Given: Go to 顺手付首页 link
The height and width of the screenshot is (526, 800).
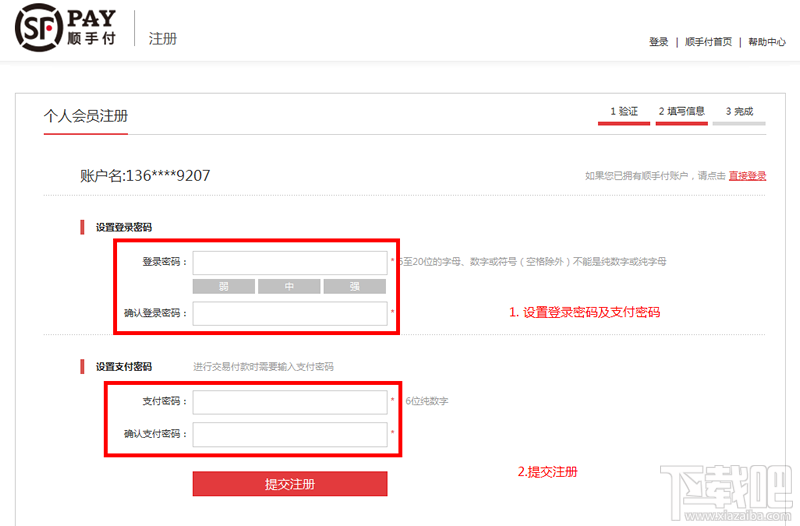Looking at the screenshot, I should click(x=708, y=42).
